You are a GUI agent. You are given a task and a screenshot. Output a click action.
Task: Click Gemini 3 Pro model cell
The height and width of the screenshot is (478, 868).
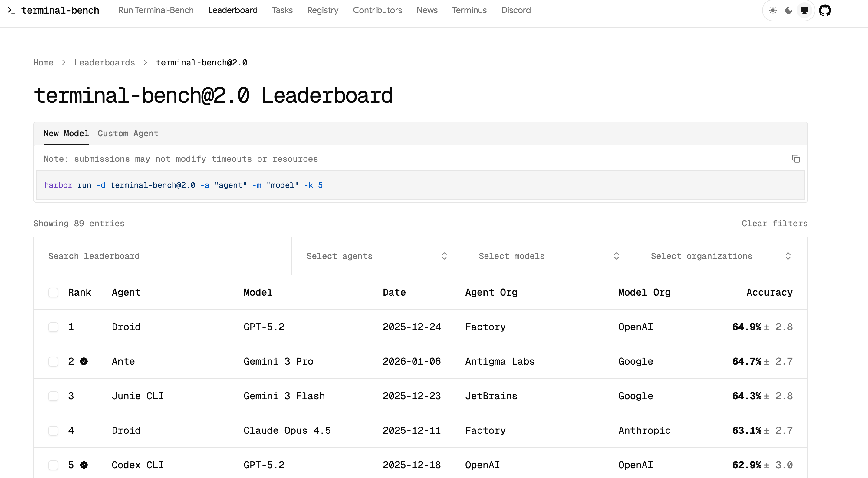[278, 361]
